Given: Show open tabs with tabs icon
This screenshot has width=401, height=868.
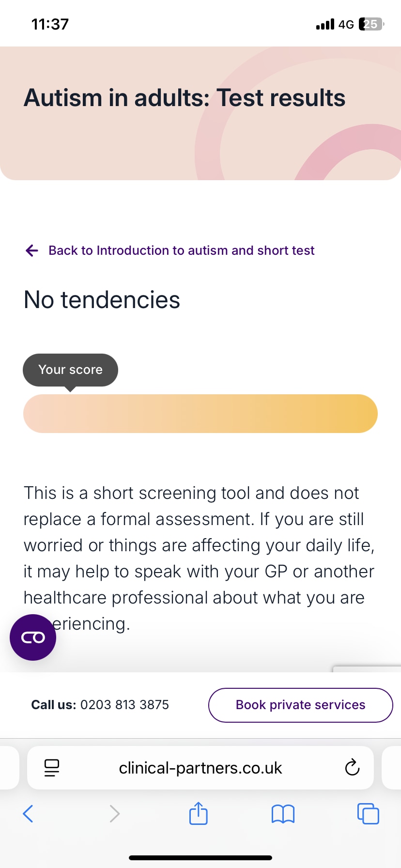Looking at the screenshot, I should [x=368, y=814].
